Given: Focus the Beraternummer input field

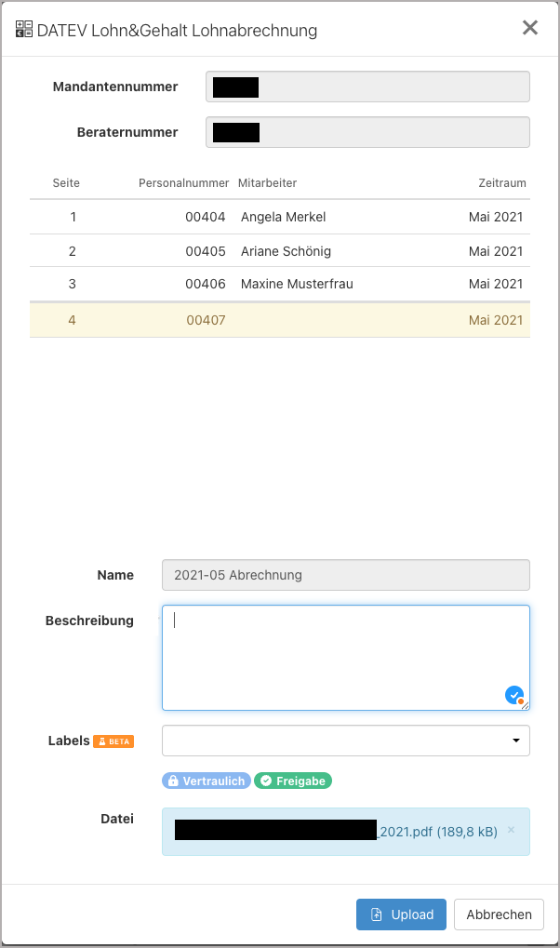Looking at the screenshot, I should coord(367,132).
